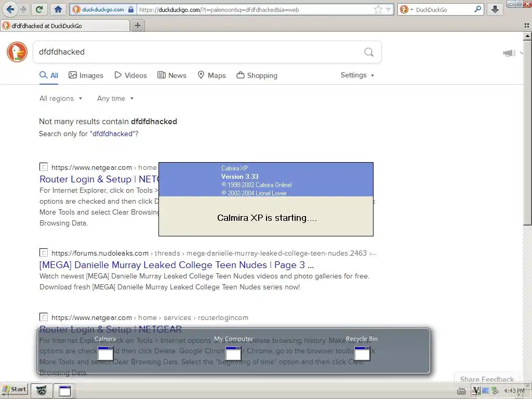Click the keyboard icon in system tray
532x399 pixels.
point(461,391)
